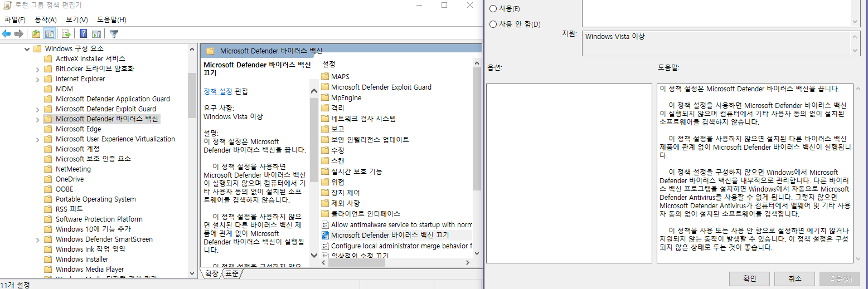The height and width of the screenshot is (289, 868).
Task: Click folder icon beside 제외 사항
Action: 326,203
